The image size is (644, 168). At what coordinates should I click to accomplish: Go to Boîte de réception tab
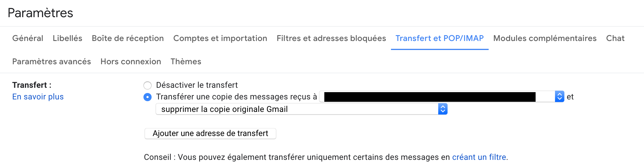[x=128, y=38]
